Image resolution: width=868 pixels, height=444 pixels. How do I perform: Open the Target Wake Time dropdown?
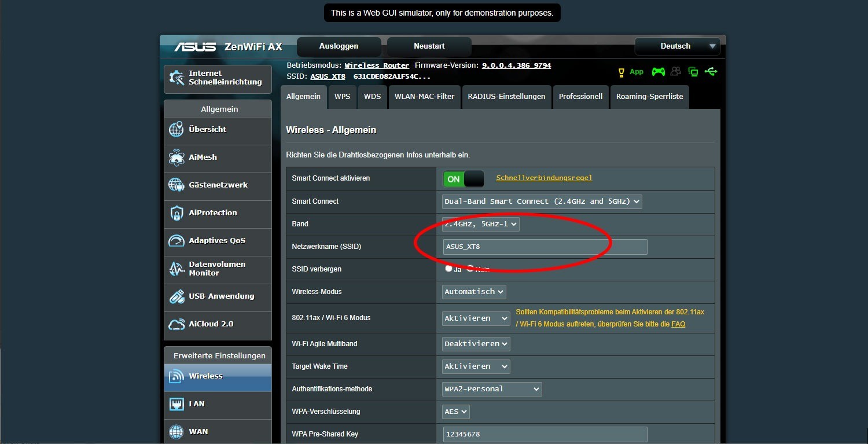coord(476,366)
